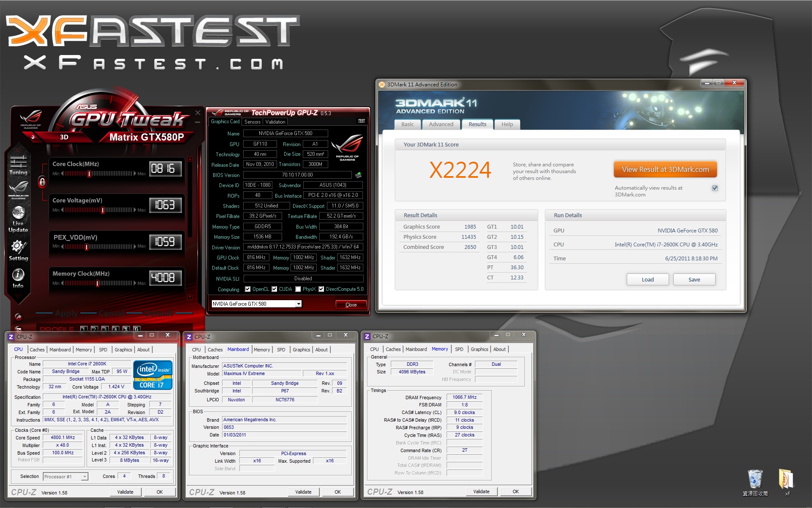Expand the GPU selection dropdown in GPU-Z
Screen dimensions: 812x508
tap(299, 304)
